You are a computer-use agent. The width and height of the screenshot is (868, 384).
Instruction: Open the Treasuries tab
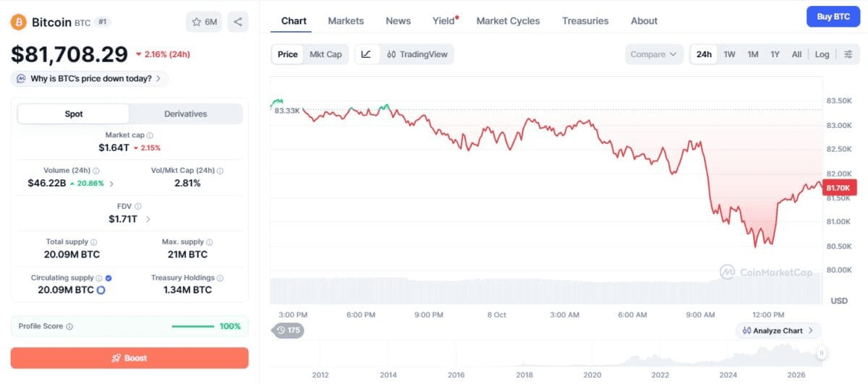[x=585, y=21]
